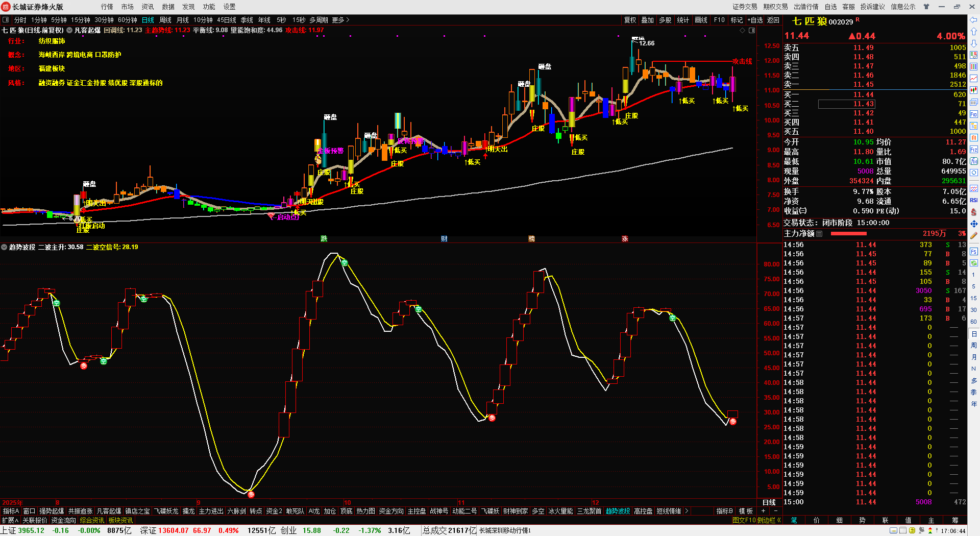The width and height of the screenshot is (980, 536).
Task: Click the layout icon left of 分时
Action: tap(6, 20)
